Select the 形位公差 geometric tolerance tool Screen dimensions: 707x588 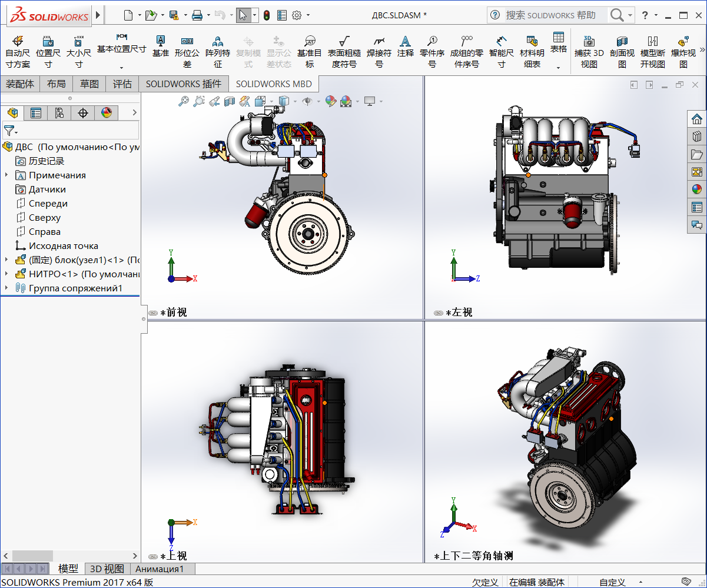187,41
